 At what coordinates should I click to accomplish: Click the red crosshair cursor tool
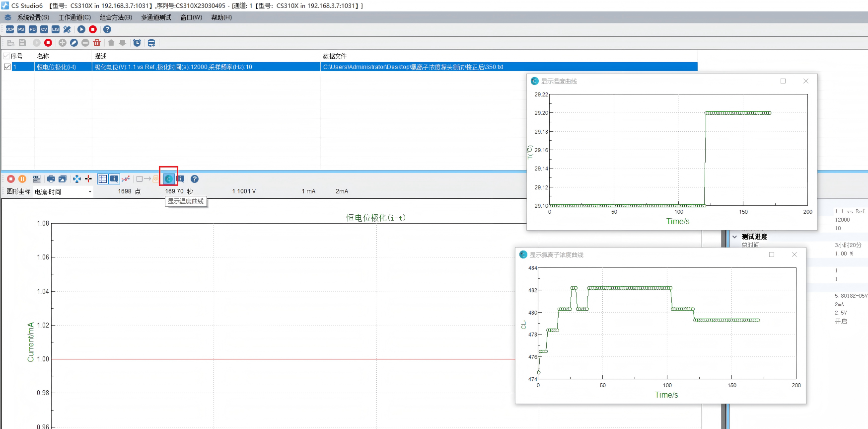point(88,179)
